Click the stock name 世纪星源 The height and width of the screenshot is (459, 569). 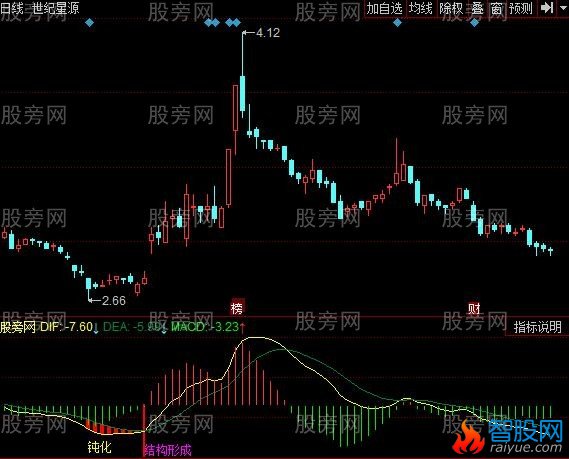pos(56,8)
